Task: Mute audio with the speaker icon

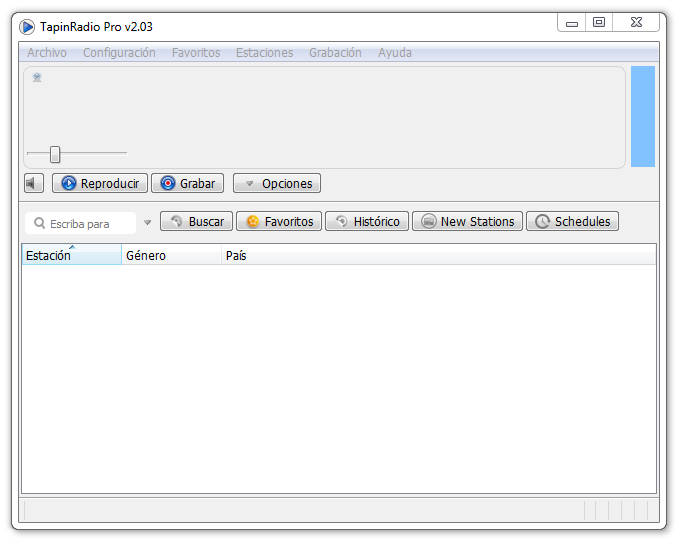Action: pos(34,183)
